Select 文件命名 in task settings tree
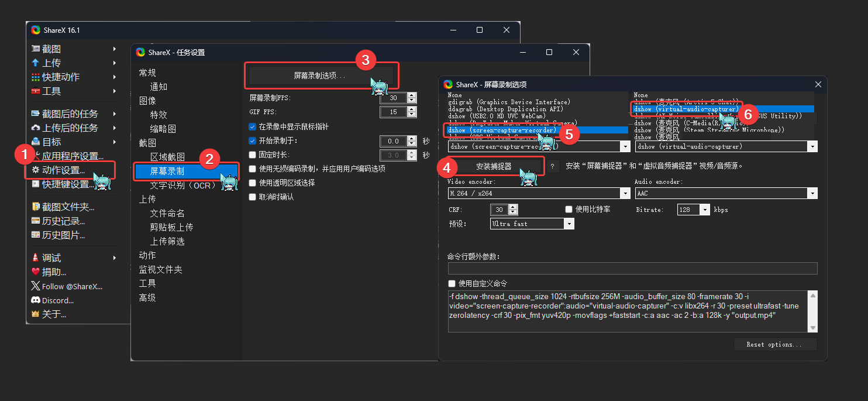The image size is (868, 401). coord(167,213)
